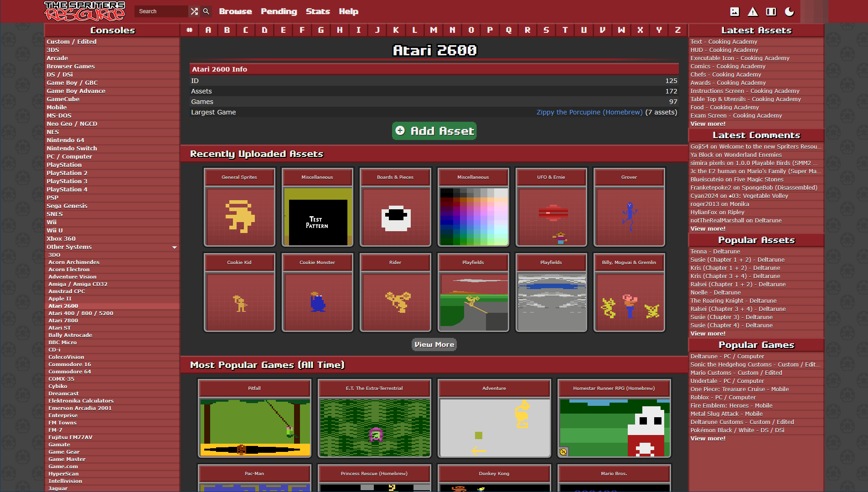Open Text - Cooking Academy latest asset
This screenshot has width=868, height=492.
click(724, 41)
